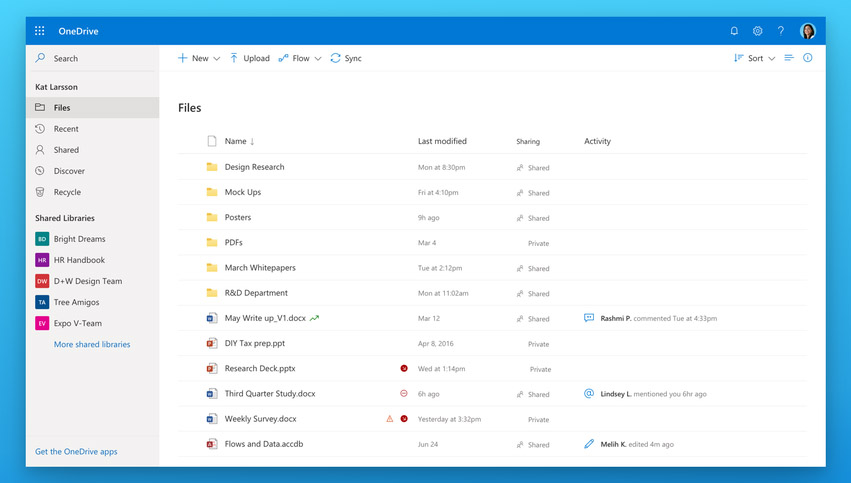Click the Posters folder icon
This screenshot has height=483, width=851.
(x=212, y=217)
